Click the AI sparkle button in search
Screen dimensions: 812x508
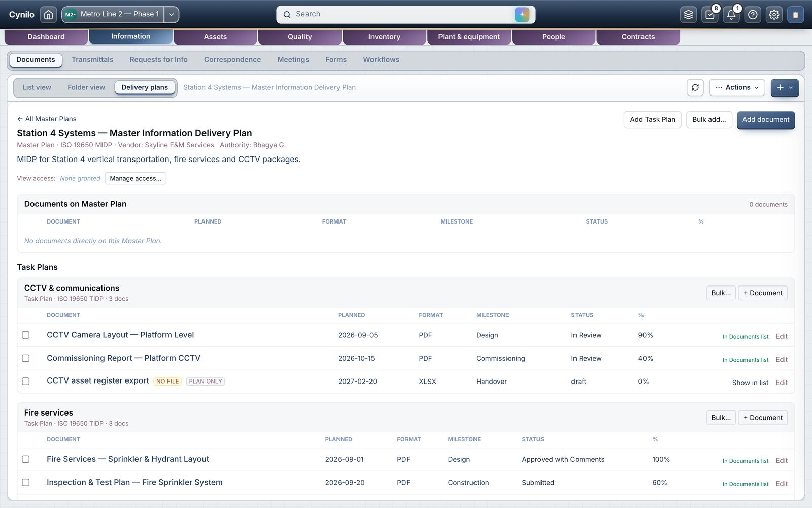pos(522,14)
